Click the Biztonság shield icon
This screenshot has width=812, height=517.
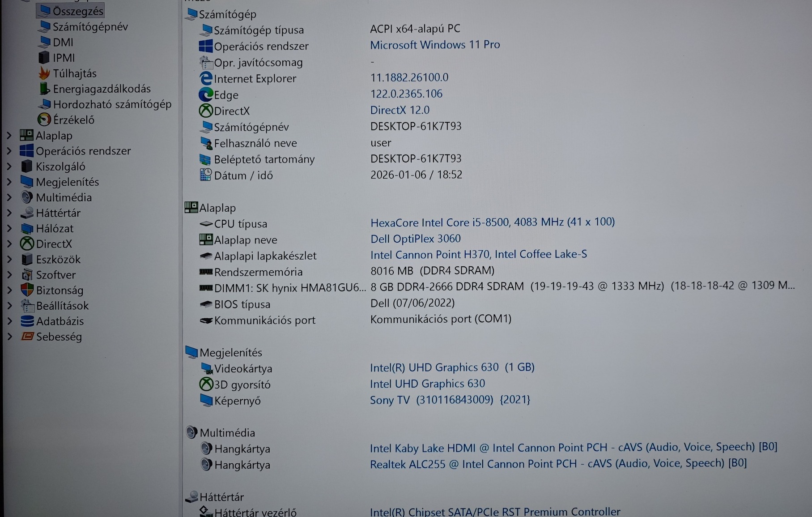pos(27,290)
